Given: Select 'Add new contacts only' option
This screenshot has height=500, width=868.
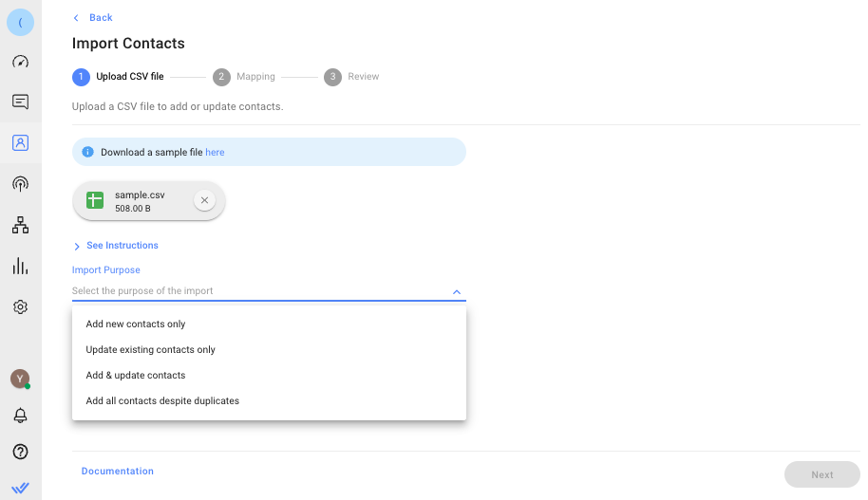Looking at the screenshot, I should pos(136,324).
